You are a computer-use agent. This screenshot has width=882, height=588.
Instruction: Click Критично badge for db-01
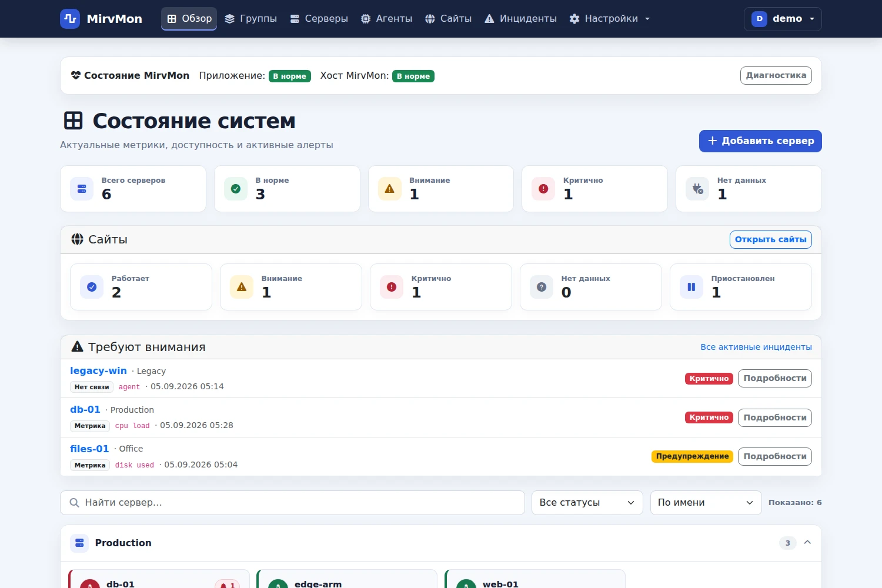(709, 417)
